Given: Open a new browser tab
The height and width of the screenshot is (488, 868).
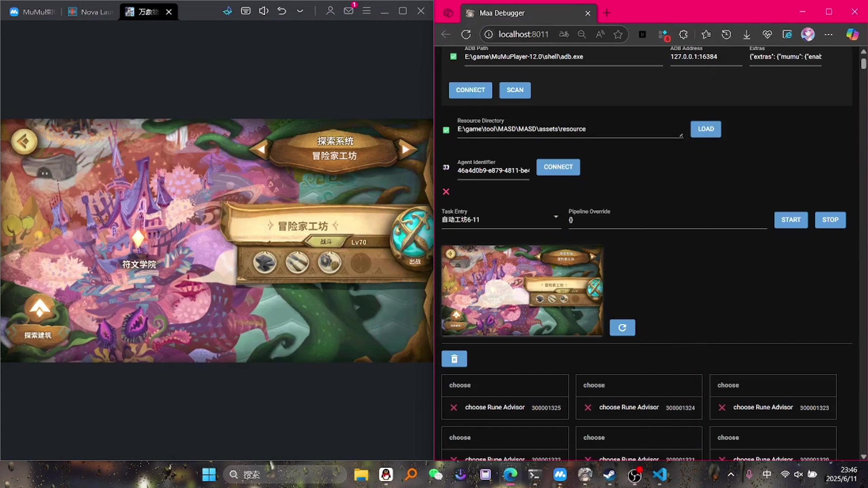Looking at the screenshot, I should tap(606, 13).
